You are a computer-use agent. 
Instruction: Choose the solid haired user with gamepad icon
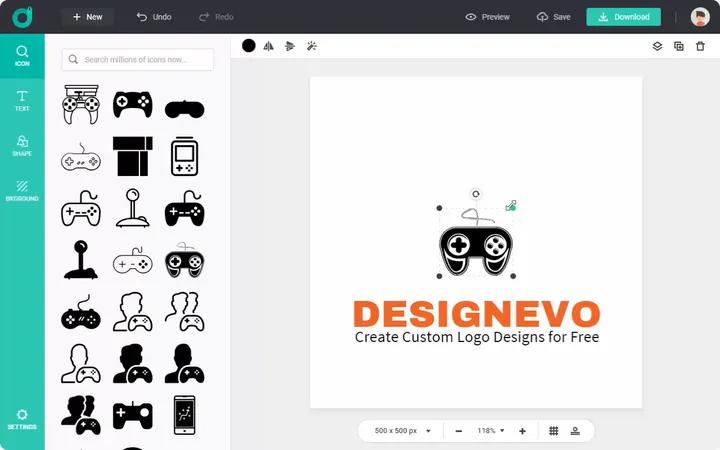pyautogui.click(x=133, y=363)
